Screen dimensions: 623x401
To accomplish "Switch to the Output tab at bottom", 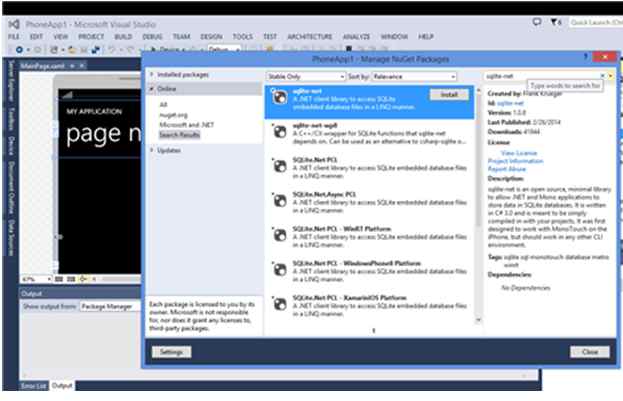I will click(x=62, y=386).
